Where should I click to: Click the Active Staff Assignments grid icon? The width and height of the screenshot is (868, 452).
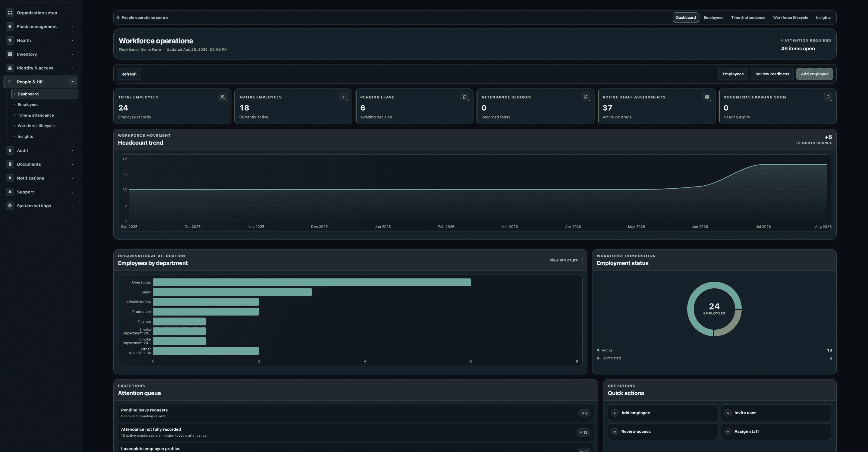(706, 97)
